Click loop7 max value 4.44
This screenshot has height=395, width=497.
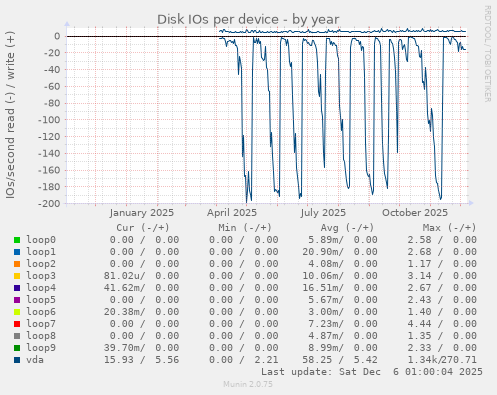[419, 324]
